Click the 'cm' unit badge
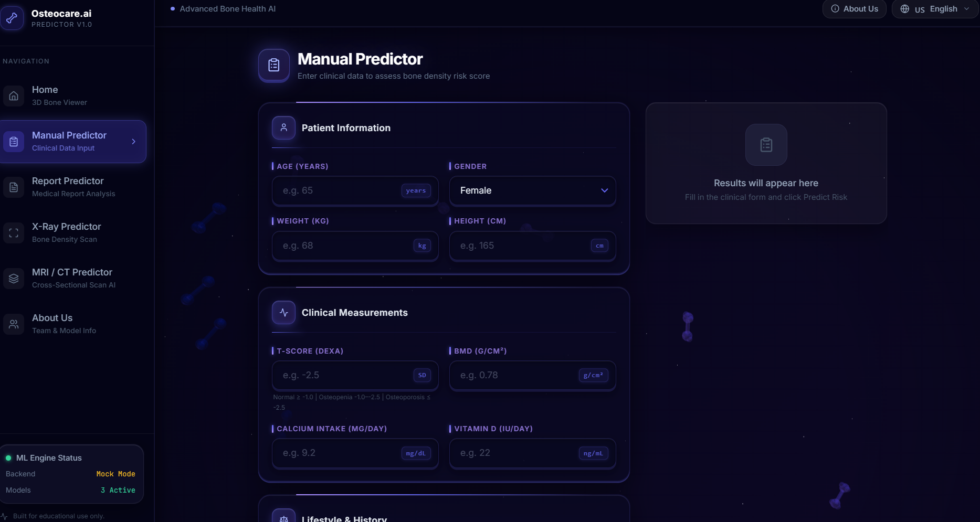The height and width of the screenshot is (522, 980). [599, 246]
